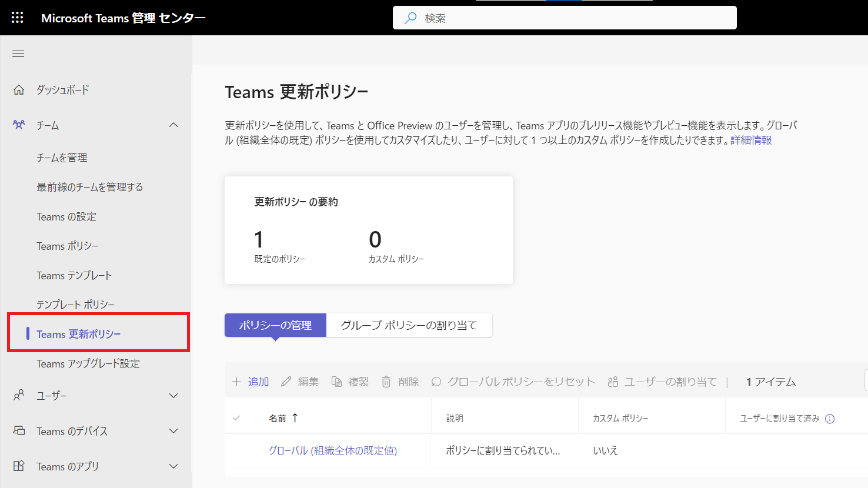This screenshot has height=488, width=868.
Task: Switch to ポリシーの管理 tab
Action: click(275, 325)
